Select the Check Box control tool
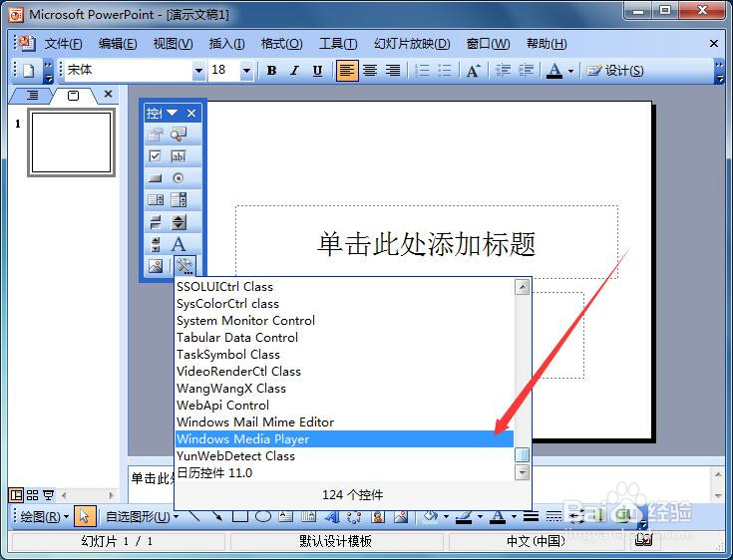 (x=156, y=156)
